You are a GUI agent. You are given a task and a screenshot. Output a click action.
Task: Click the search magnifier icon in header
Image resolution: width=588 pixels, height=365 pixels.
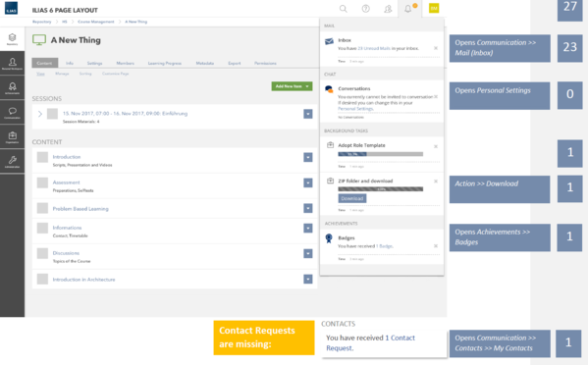click(x=344, y=9)
